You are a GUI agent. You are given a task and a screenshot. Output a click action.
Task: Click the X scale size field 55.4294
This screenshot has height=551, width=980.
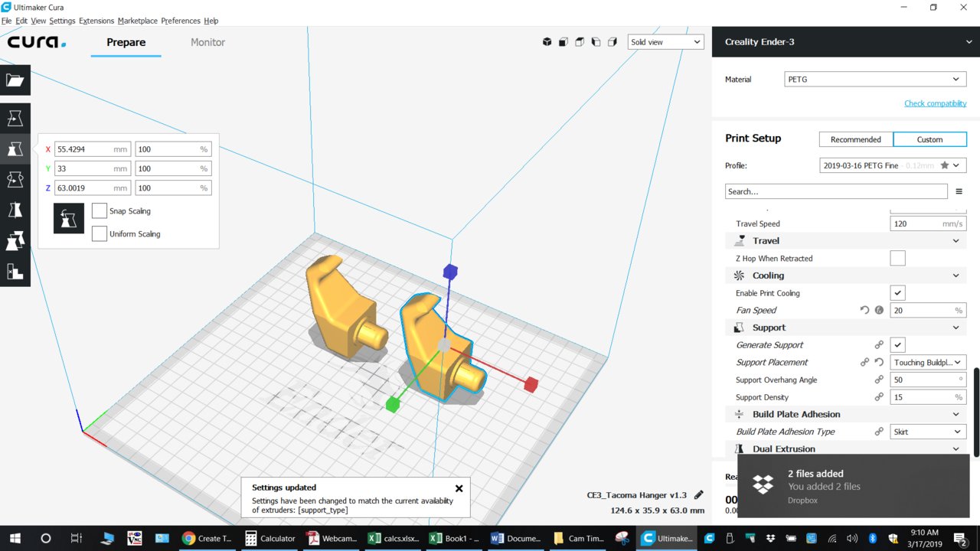click(x=93, y=149)
